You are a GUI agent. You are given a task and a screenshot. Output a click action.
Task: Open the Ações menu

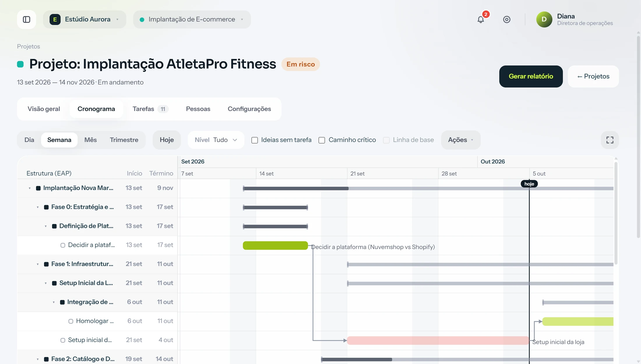pos(460,140)
